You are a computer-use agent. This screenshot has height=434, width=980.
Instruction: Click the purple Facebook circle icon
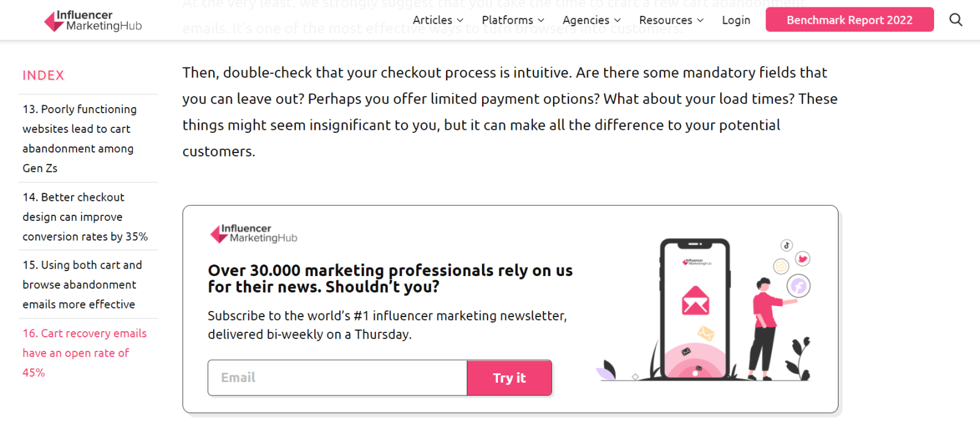(x=797, y=285)
